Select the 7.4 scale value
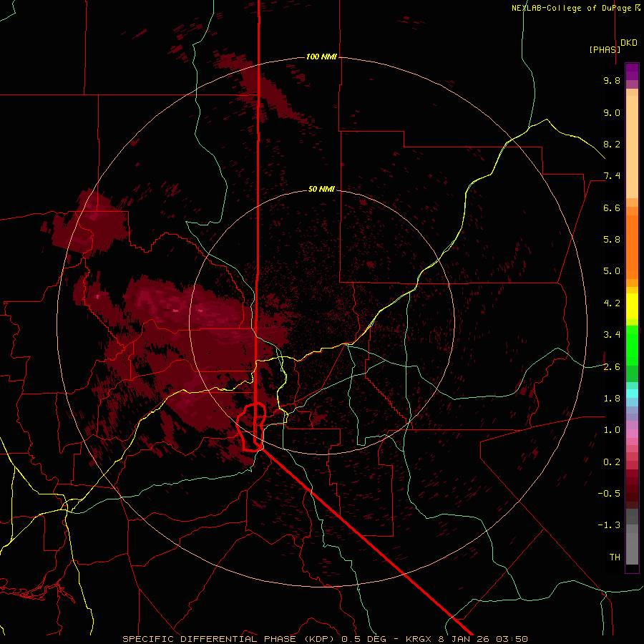Screen dimensions: 644x644 (612, 176)
